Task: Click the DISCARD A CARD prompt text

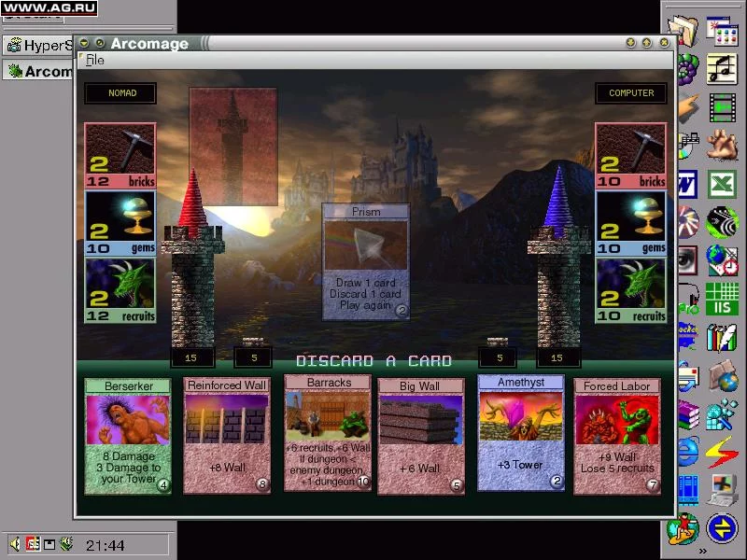Action: coord(374,361)
